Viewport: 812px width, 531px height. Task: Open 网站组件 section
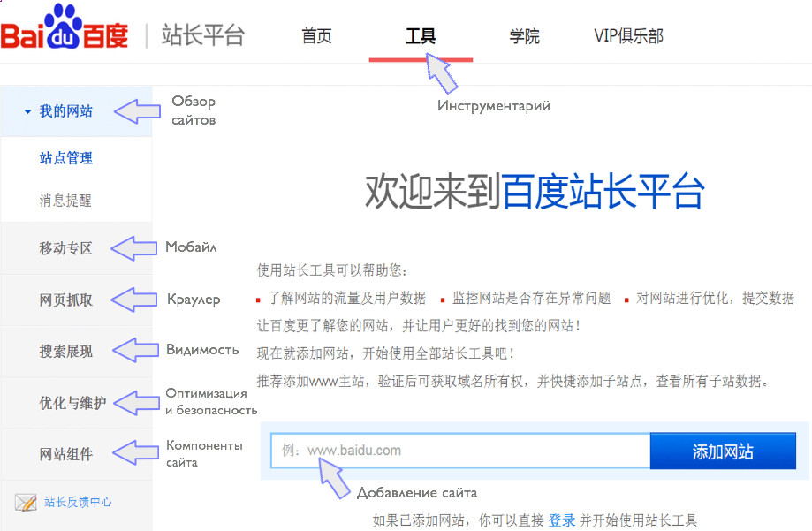pyautogui.click(x=65, y=454)
